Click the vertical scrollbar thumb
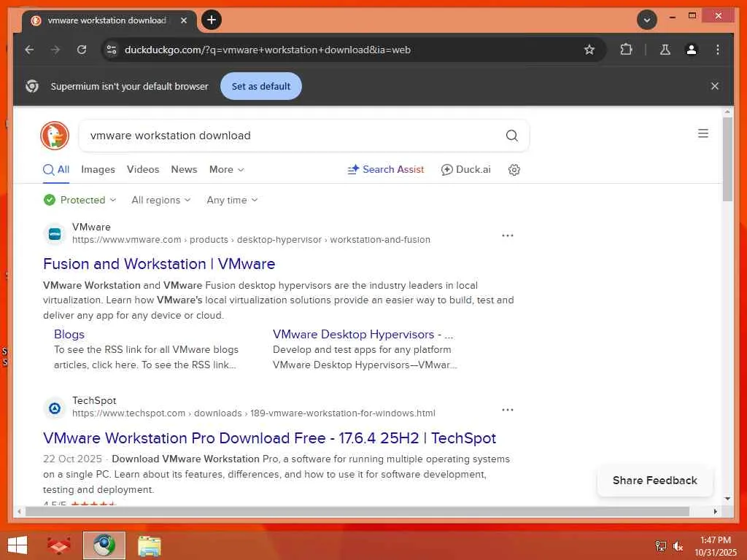 (x=727, y=159)
